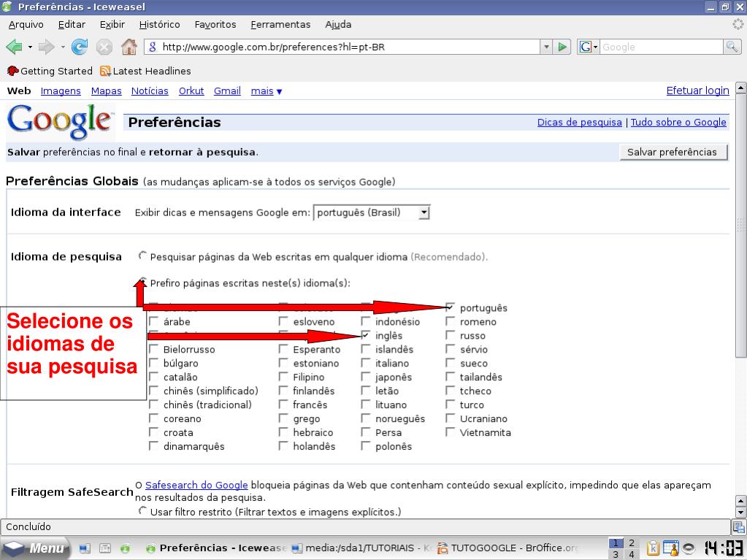Open interface language dropdown português (Brasil)
This screenshot has width=747, height=560.
(372, 212)
